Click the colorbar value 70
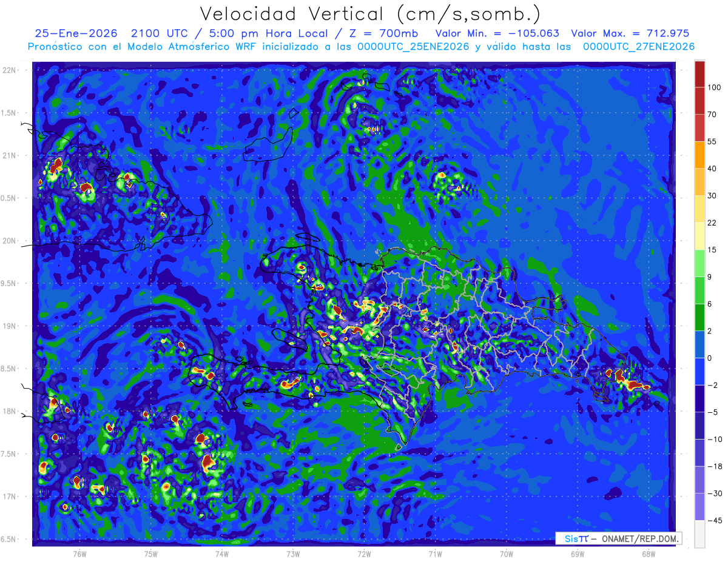728x562 pixels. [x=712, y=114]
